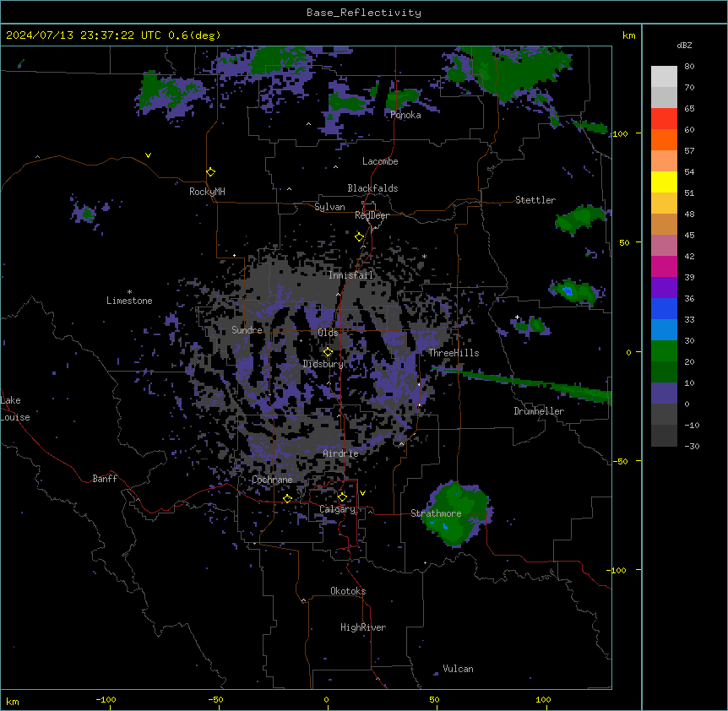The height and width of the screenshot is (711, 728).
Task: Click the Banff town label
Action: tap(105, 479)
